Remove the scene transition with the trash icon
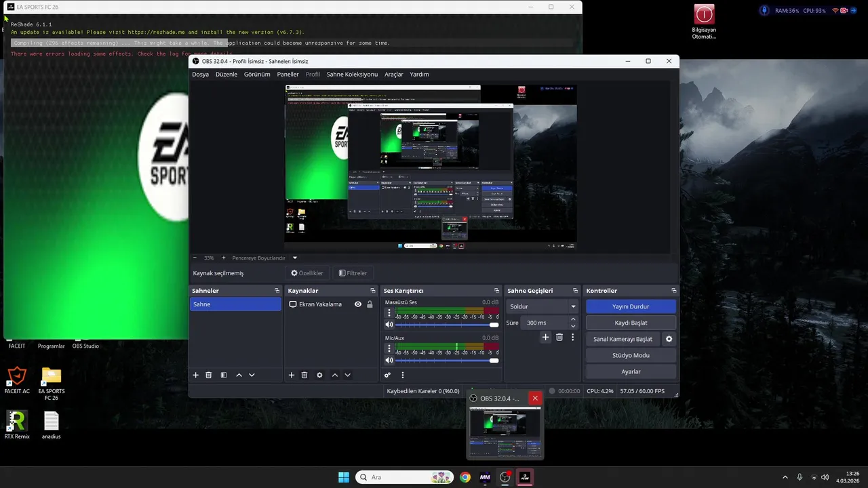The height and width of the screenshot is (488, 868). coord(559,337)
